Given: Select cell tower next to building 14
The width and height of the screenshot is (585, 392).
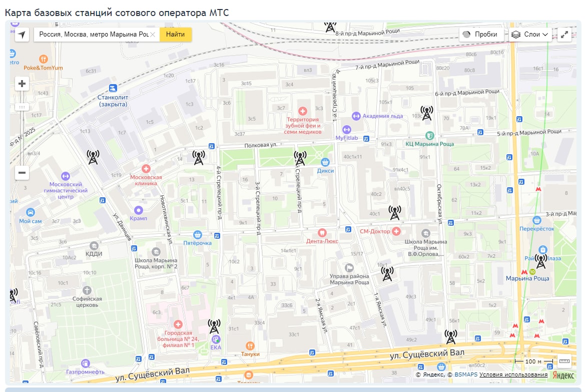Looking at the screenshot, I should (199, 158).
